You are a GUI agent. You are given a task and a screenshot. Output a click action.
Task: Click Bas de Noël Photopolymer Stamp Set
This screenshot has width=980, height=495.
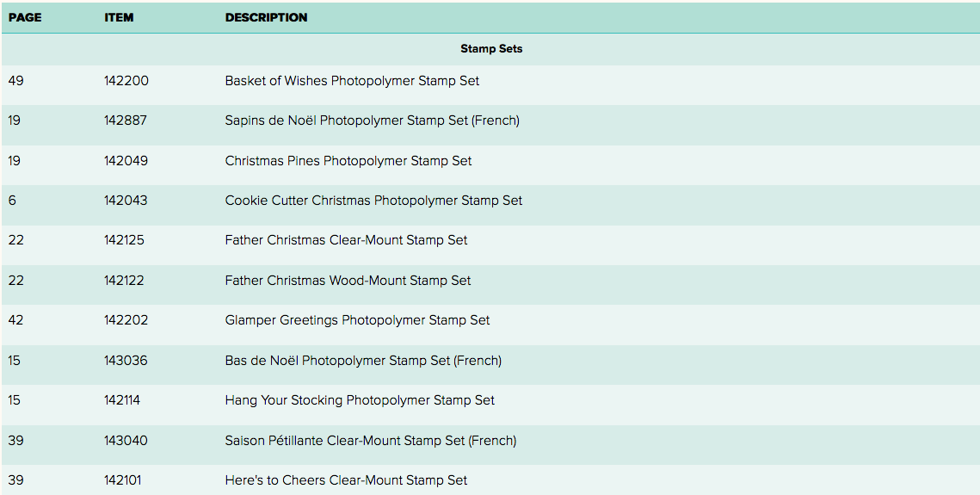click(363, 361)
